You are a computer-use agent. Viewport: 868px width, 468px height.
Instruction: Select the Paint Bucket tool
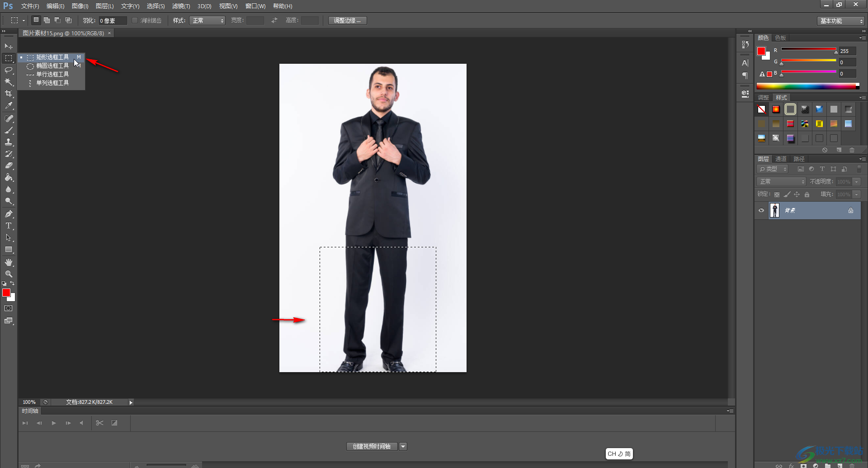9,177
